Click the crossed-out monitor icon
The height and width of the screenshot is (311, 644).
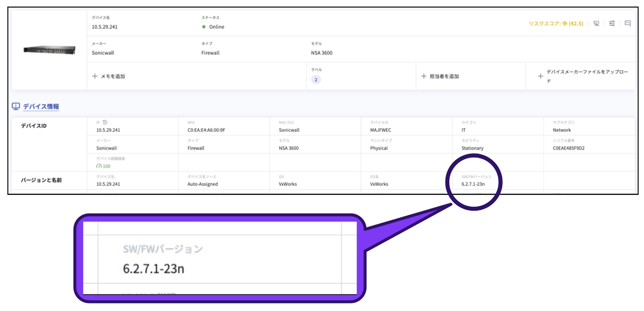point(596,23)
